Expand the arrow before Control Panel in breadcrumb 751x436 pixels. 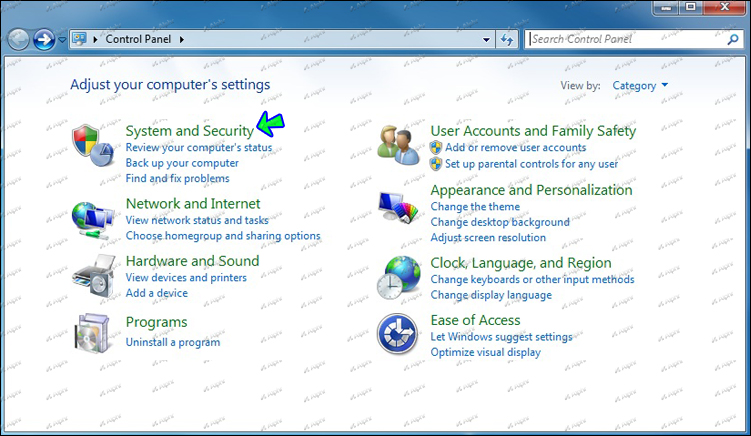(x=95, y=39)
